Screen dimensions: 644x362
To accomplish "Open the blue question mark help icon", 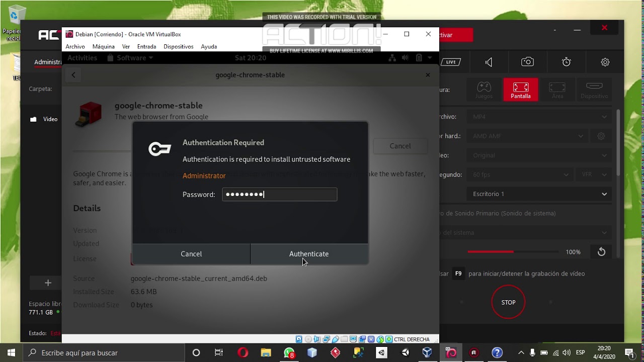I will [x=497, y=352].
